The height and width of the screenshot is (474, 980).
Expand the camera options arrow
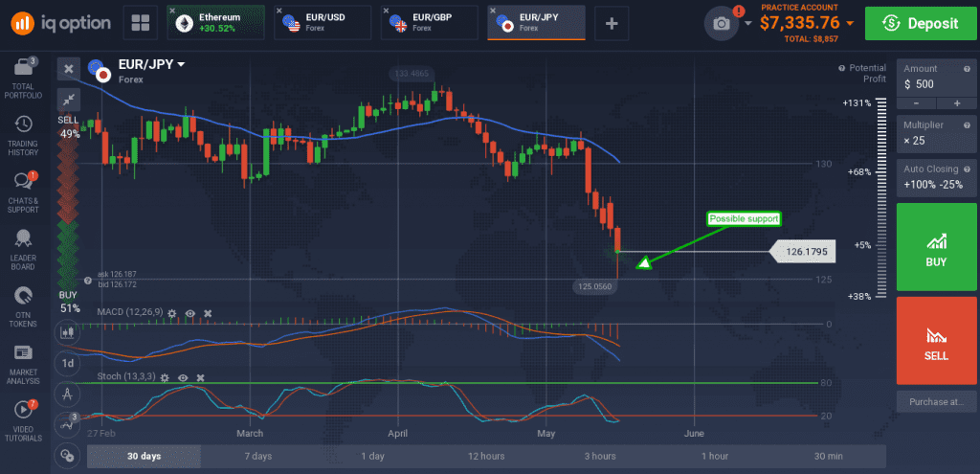(748, 24)
